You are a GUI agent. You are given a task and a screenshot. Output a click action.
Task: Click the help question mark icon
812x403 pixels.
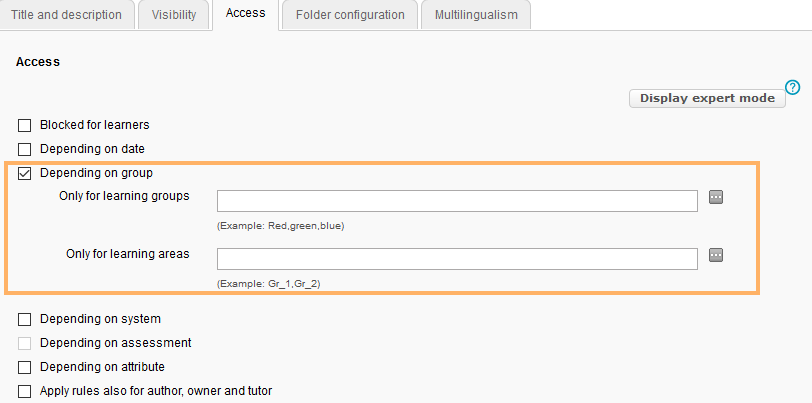(794, 87)
